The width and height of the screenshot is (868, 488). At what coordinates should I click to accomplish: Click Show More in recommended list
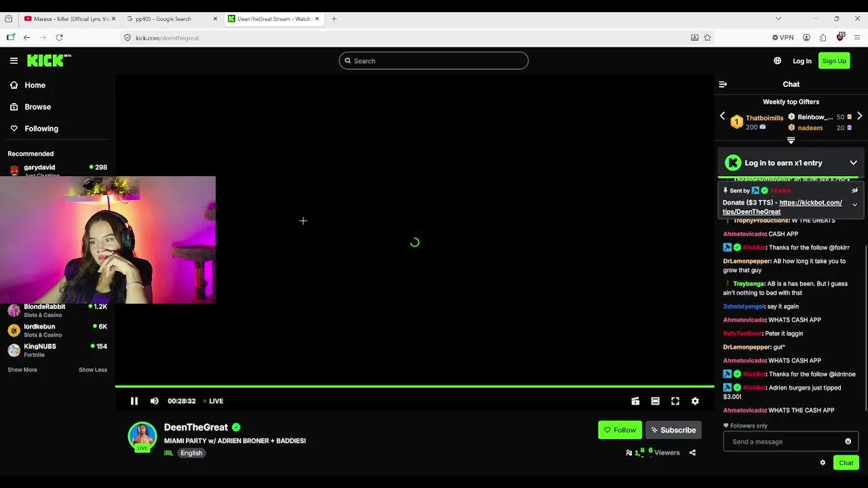[22, 370]
